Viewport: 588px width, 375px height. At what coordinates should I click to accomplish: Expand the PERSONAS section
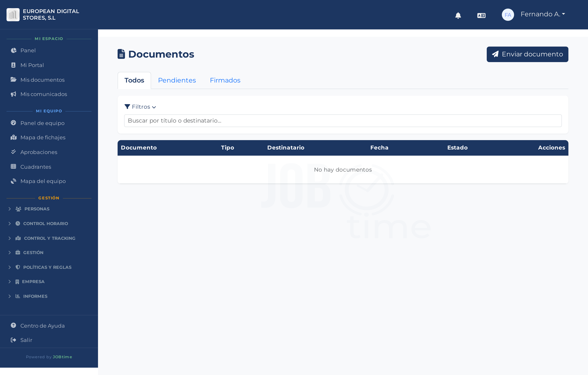[x=36, y=209]
